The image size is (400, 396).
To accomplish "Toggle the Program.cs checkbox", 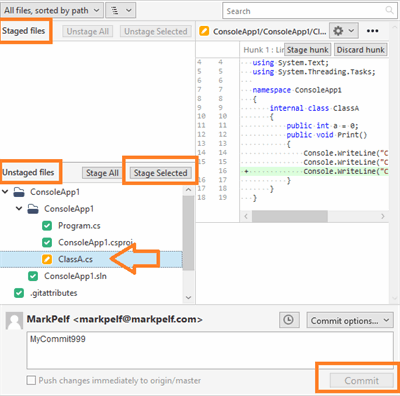I will pos(47,226).
